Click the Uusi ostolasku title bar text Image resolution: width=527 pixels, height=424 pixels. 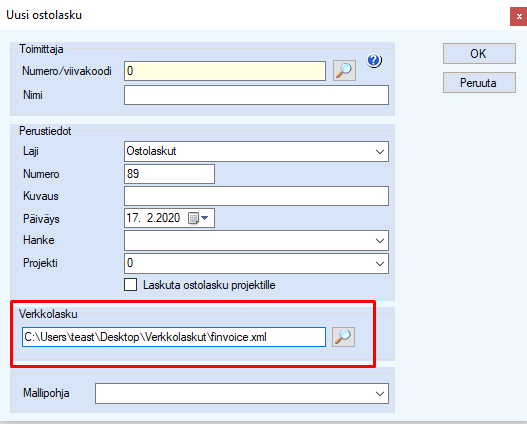44,15
